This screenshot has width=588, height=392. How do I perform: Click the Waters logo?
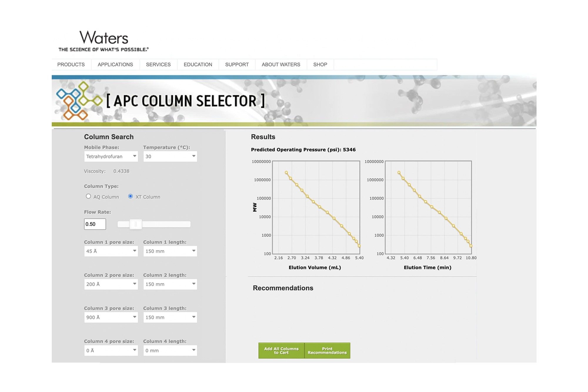tap(103, 41)
